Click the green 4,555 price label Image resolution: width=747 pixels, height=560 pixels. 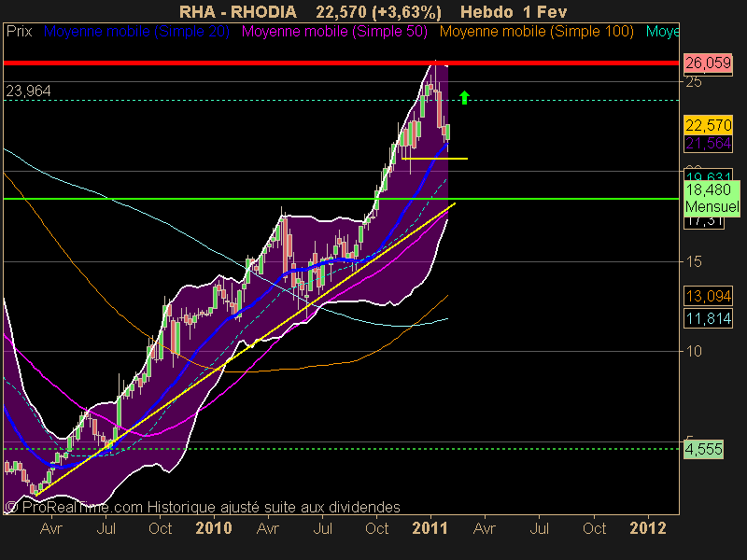pos(704,449)
